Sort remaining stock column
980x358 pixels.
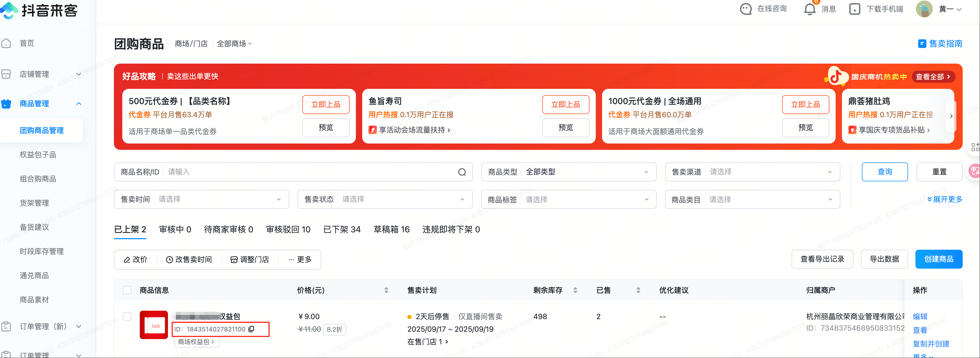575,290
